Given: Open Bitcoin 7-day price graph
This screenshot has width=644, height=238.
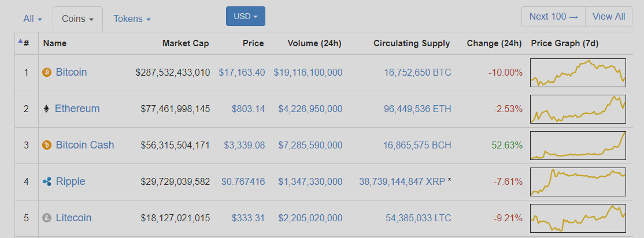Looking at the screenshot, I should (578, 72).
